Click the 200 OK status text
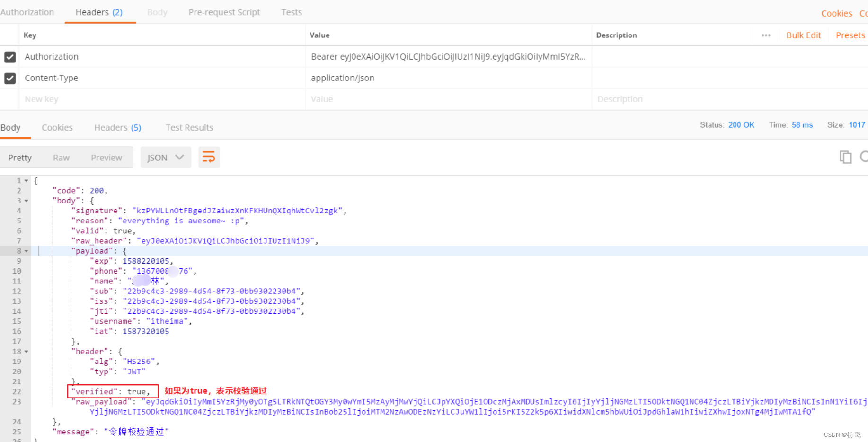 pyautogui.click(x=741, y=125)
